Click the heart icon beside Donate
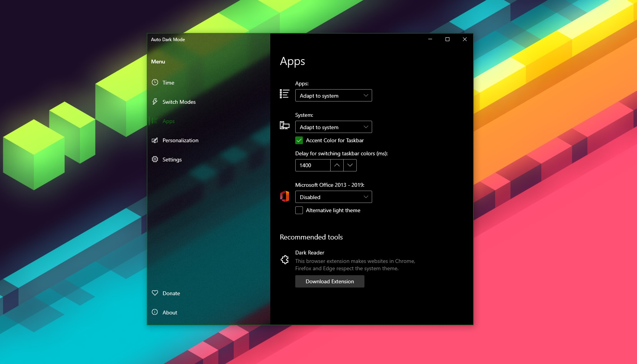The height and width of the screenshot is (364, 637). [x=155, y=293]
